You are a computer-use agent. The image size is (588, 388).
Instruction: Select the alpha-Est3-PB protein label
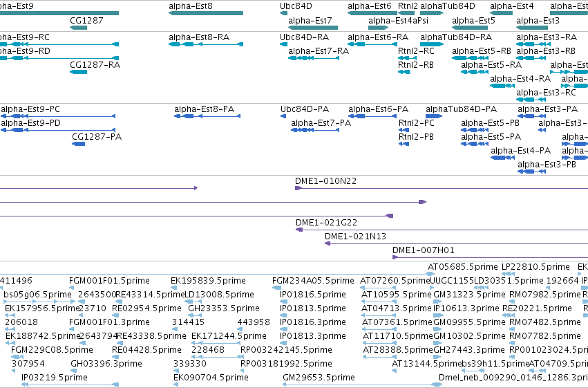point(547,165)
